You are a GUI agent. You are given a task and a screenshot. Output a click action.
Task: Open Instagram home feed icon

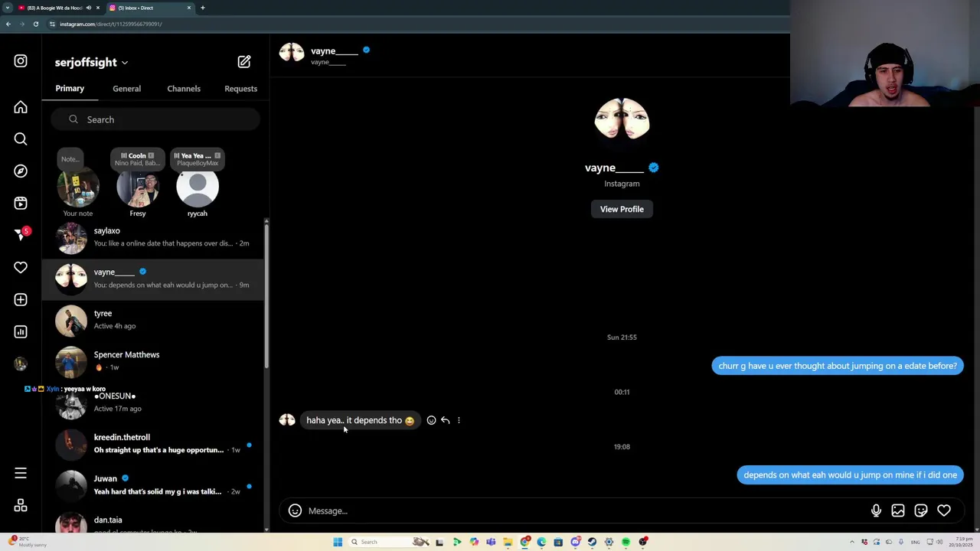(x=21, y=107)
